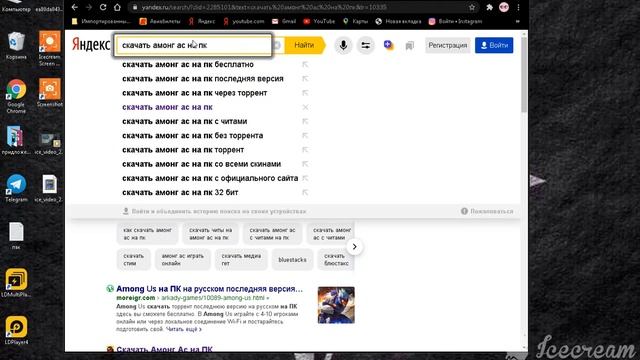Choose suggestion 'скачать амонг ас на пк торрент'
This screenshot has height=360, width=640.
tap(183, 150)
